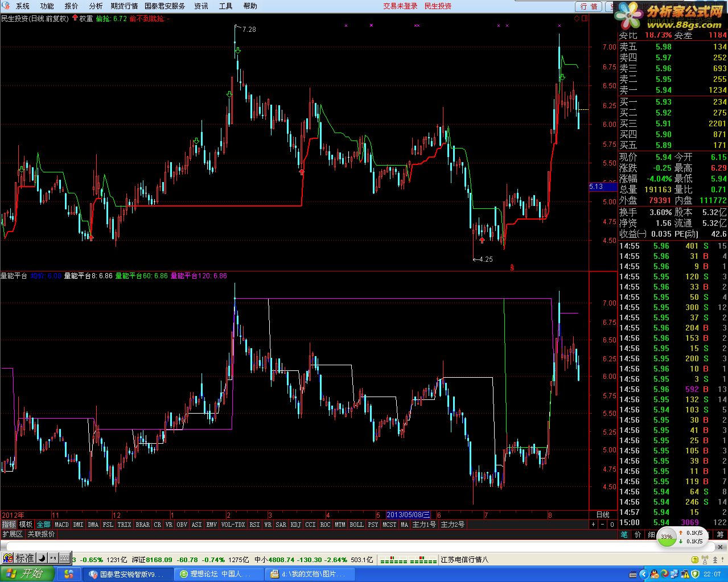Open the 系统 menu
The image size is (728, 582).
pyautogui.click(x=22, y=6)
